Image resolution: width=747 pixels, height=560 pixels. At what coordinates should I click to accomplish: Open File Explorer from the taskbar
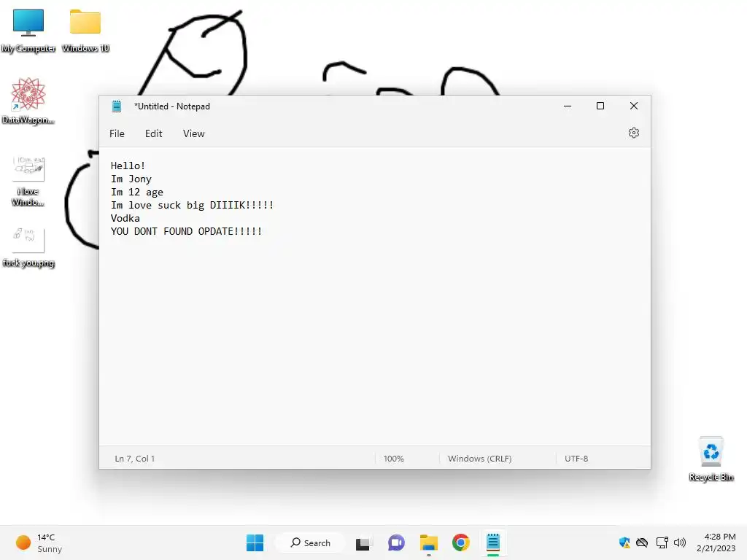428,542
